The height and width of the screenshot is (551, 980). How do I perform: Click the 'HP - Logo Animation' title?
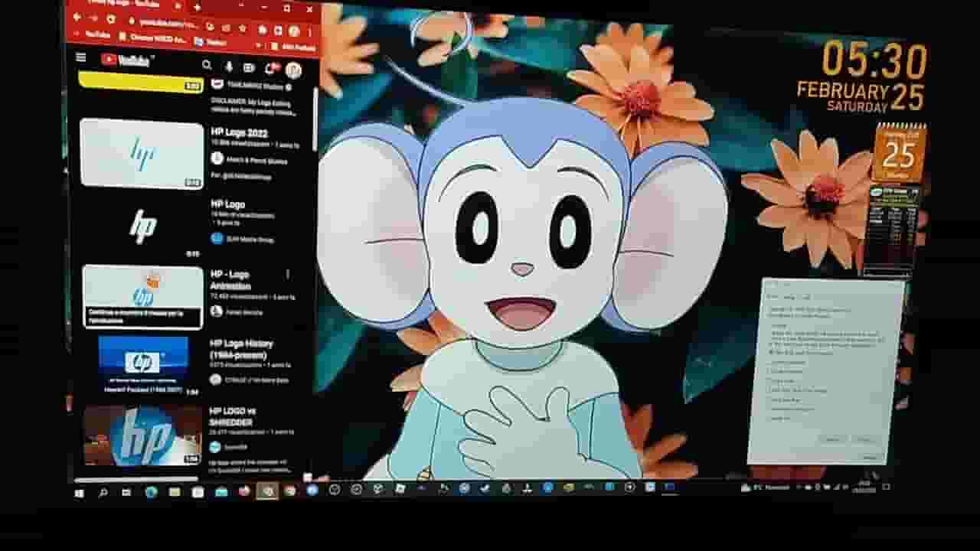230,280
